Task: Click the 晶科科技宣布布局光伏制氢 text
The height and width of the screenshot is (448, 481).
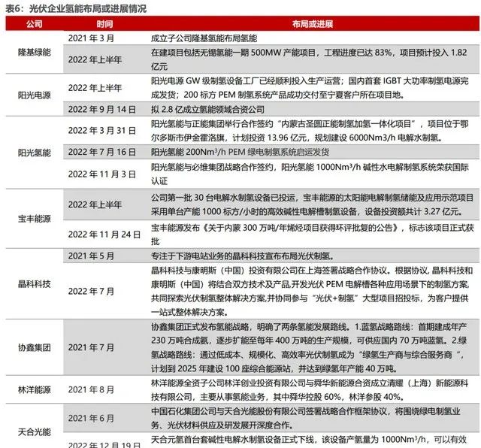Action: pyautogui.click(x=243, y=256)
